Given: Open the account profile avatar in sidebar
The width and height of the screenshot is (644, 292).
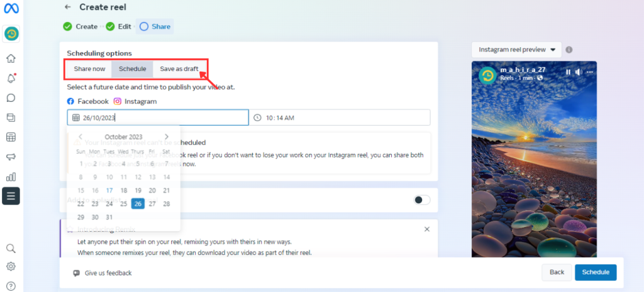Looking at the screenshot, I should pyautogui.click(x=11, y=34).
